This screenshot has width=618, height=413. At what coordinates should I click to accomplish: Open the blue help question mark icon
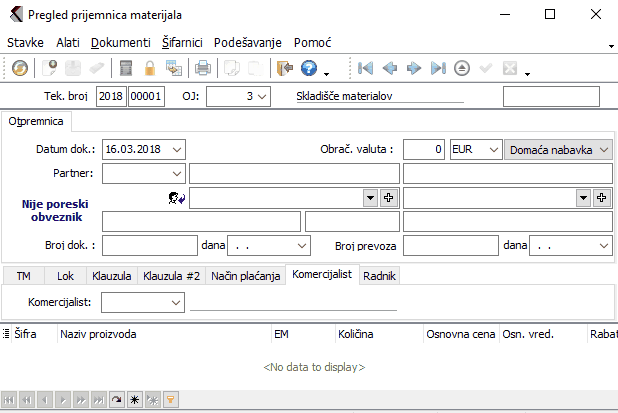click(x=309, y=69)
